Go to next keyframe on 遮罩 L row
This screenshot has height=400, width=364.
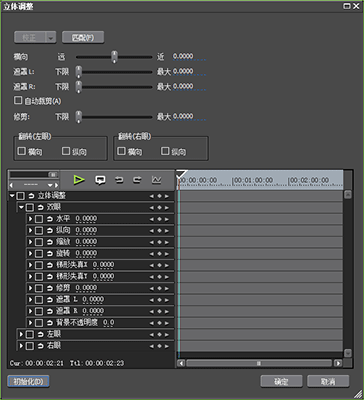(x=167, y=300)
